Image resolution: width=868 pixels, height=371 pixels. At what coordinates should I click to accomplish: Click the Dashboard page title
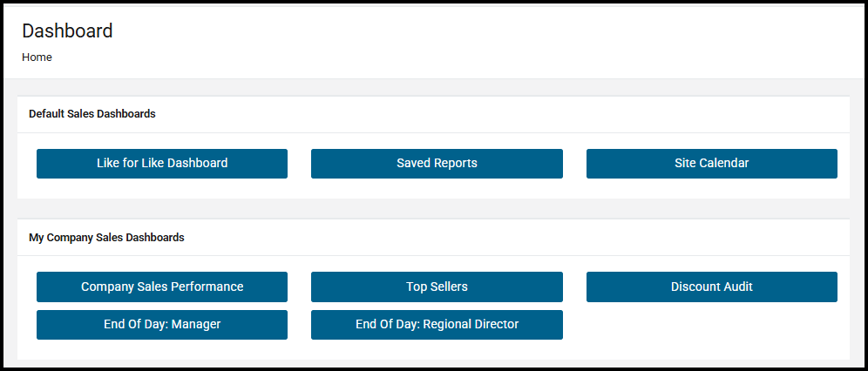(x=67, y=31)
